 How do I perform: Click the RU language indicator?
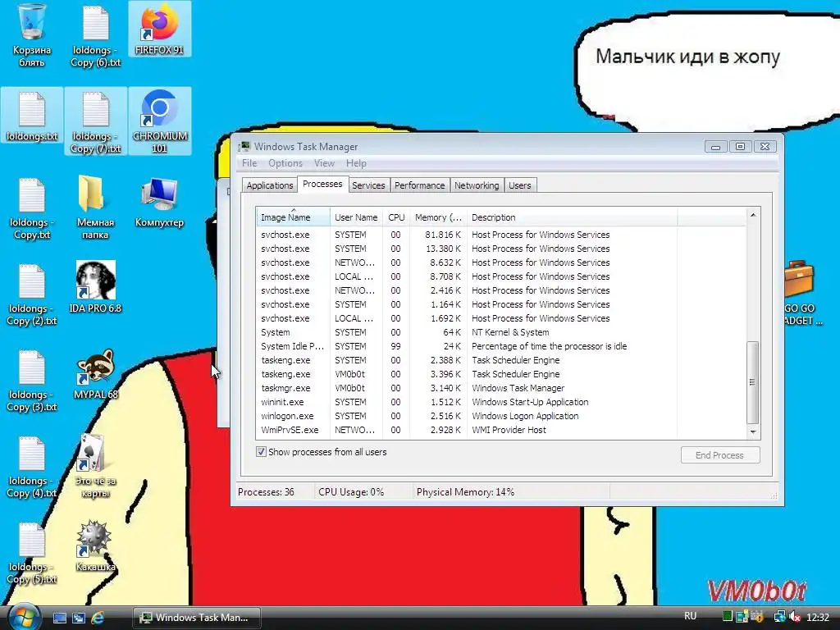[x=690, y=616]
